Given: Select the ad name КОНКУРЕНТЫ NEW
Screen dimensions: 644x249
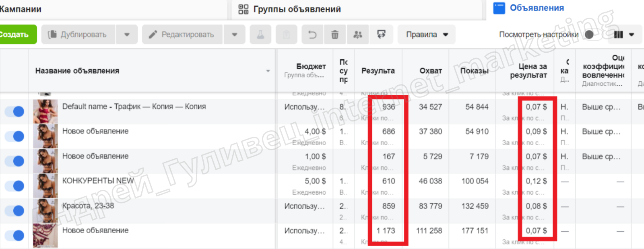Looking at the screenshot, I should tap(98, 181).
